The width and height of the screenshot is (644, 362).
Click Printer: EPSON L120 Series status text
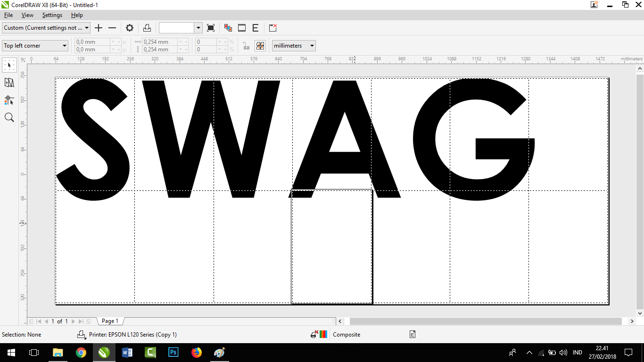(133, 335)
